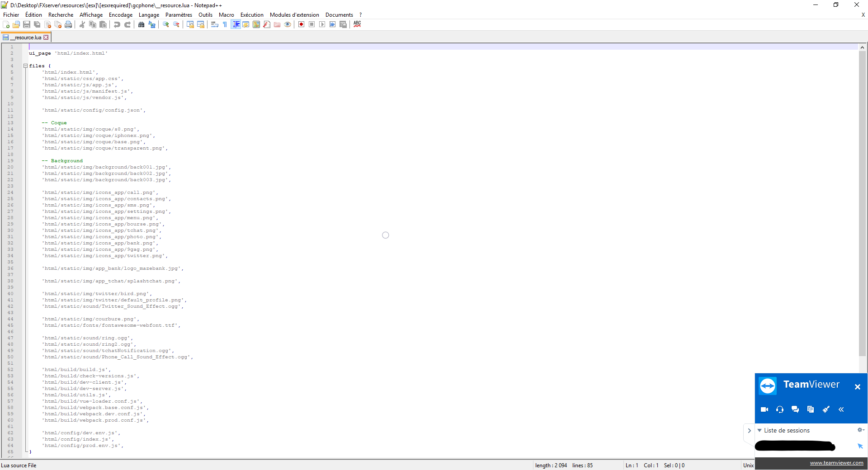Click the Cut scissors icon
Image resolution: width=868 pixels, height=470 pixels.
click(82, 24)
